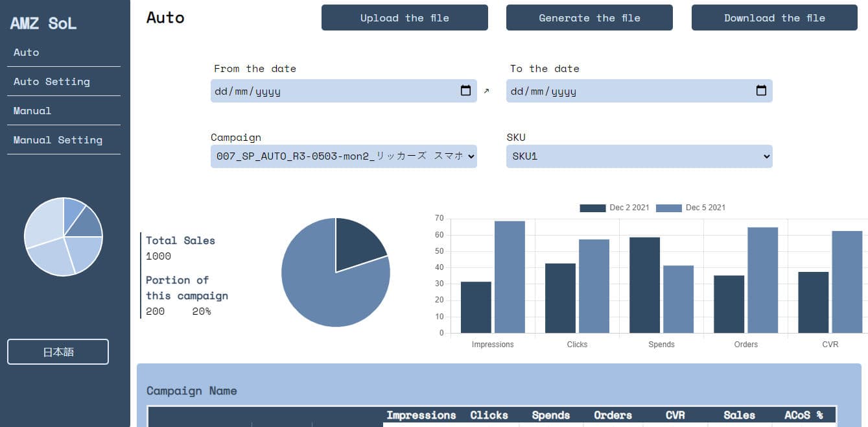Click the arrow icon between date fields
The image size is (868, 427).
[486, 91]
